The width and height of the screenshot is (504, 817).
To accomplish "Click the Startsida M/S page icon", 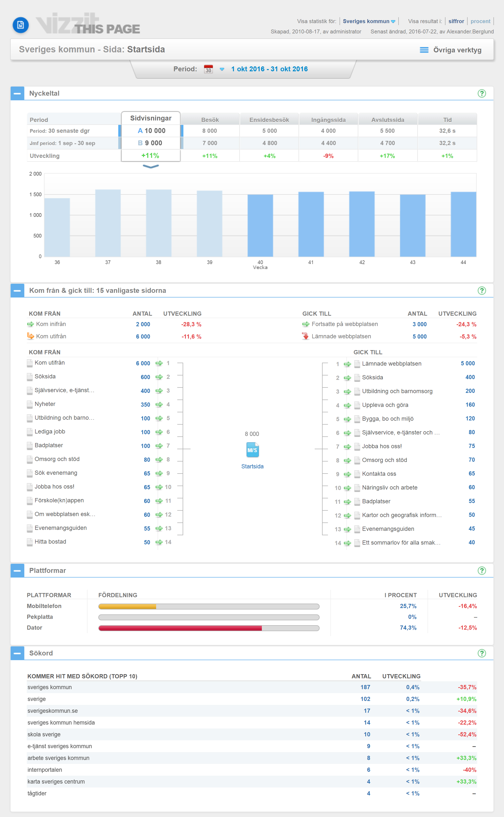I will coord(252,450).
